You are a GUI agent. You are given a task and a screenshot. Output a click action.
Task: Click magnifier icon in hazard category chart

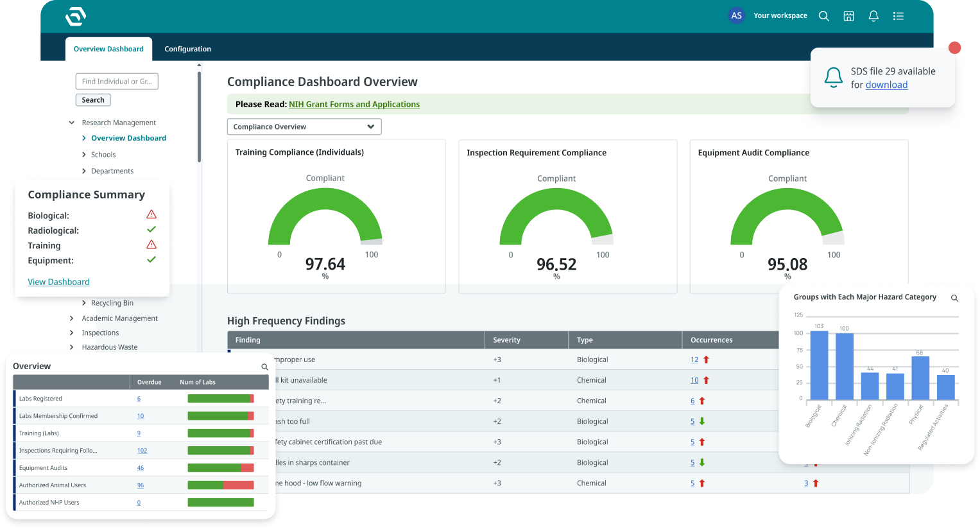coord(954,298)
